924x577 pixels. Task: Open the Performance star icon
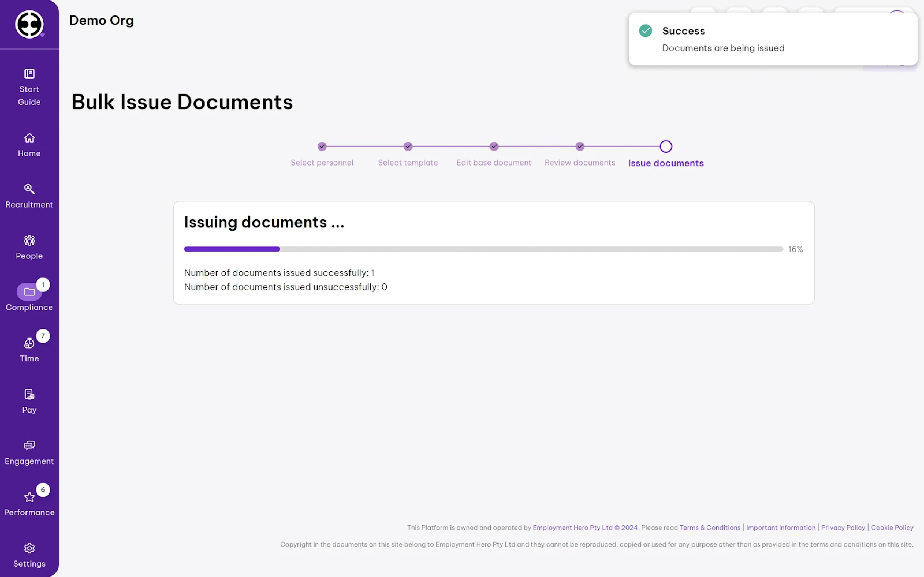click(29, 497)
